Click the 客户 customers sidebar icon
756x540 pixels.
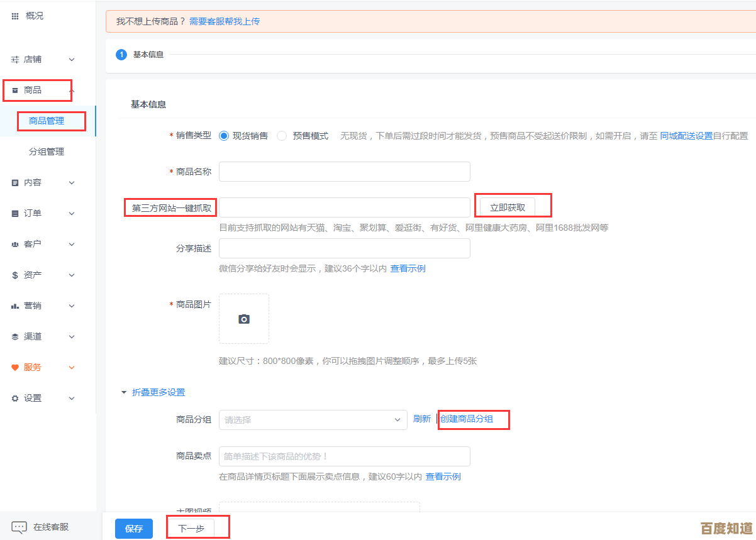(15, 244)
